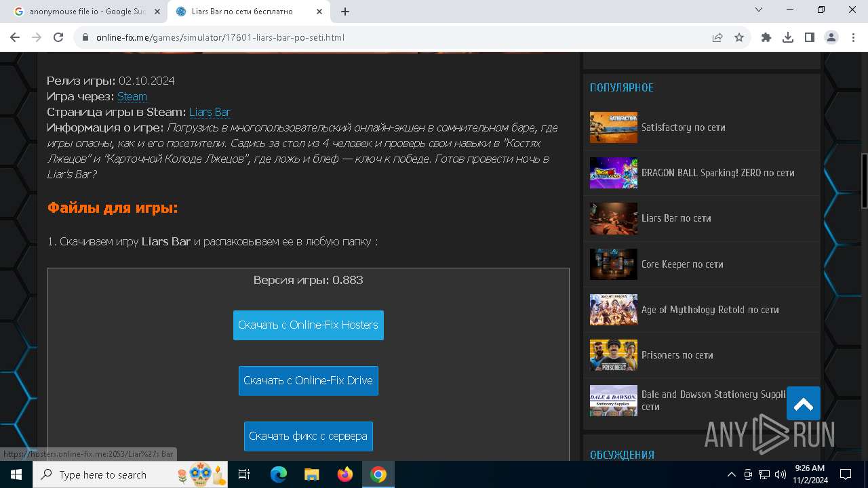Open the Chrome downloads icon

click(788, 37)
